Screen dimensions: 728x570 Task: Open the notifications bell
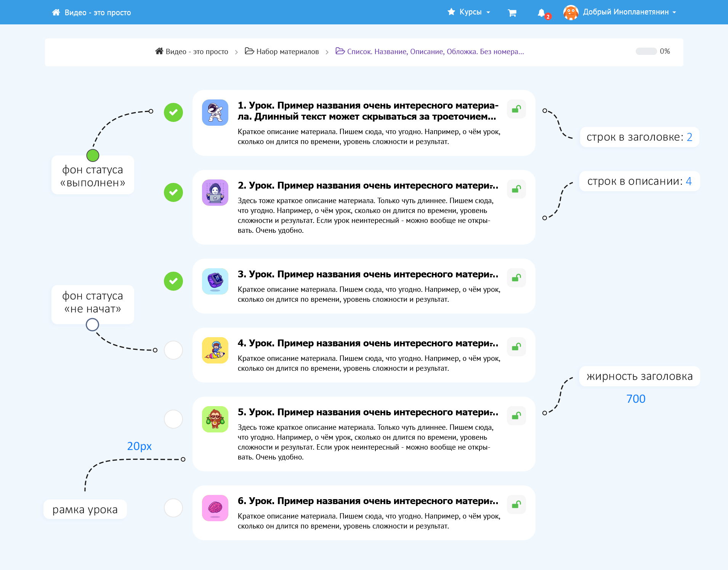pos(541,13)
